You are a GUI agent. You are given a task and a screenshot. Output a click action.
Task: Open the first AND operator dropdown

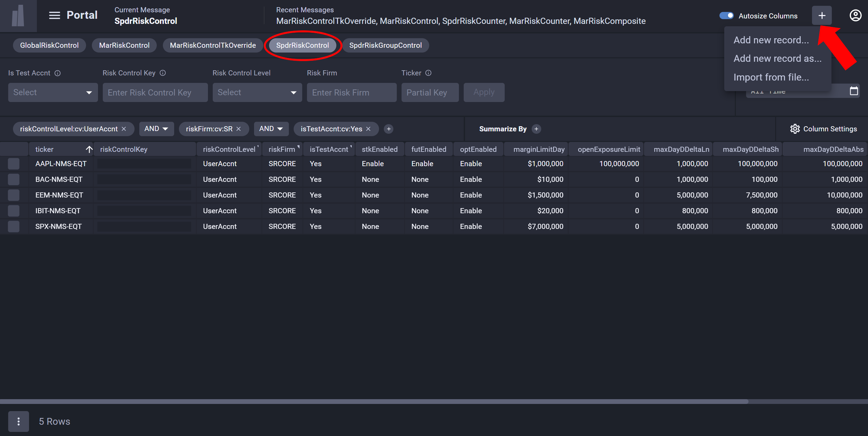click(x=156, y=129)
